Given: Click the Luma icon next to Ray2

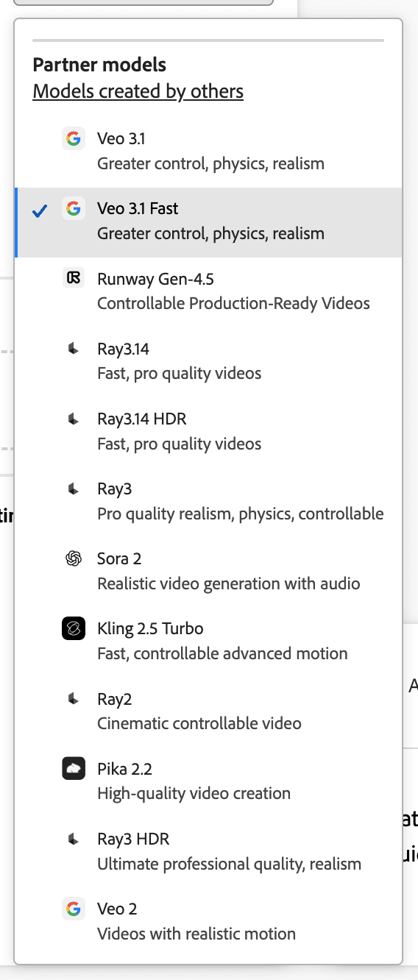Looking at the screenshot, I should (x=74, y=699).
